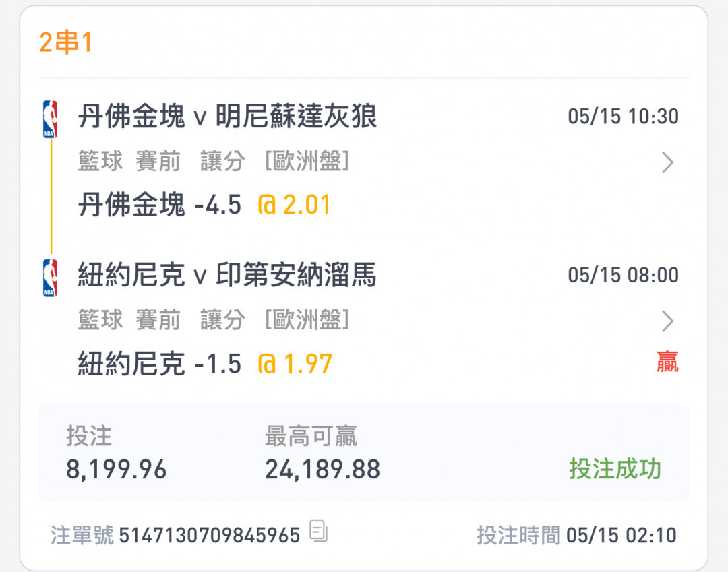Image resolution: width=728 pixels, height=572 pixels.
Task: Click NBA logo beside 丹佛金塊 match
Action: (50, 119)
